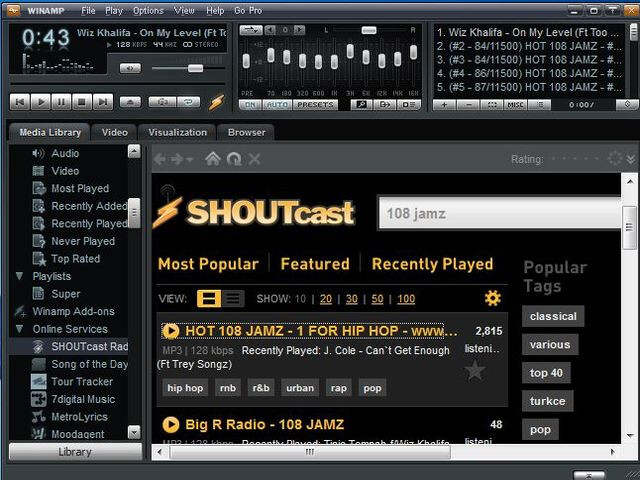
Task: Open the File menu
Action: (88, 11)
